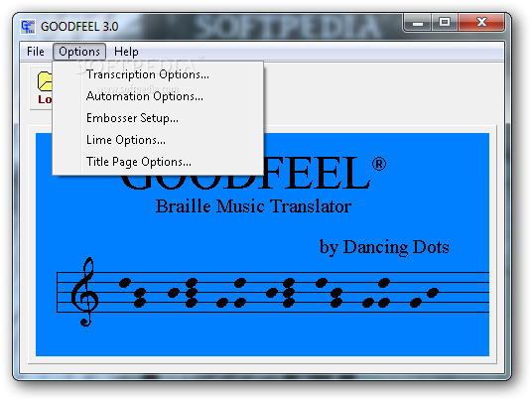
Task: Click the GOODFEEL app icon in title bar
Action: pyautogui.click(x=28, y=27)
